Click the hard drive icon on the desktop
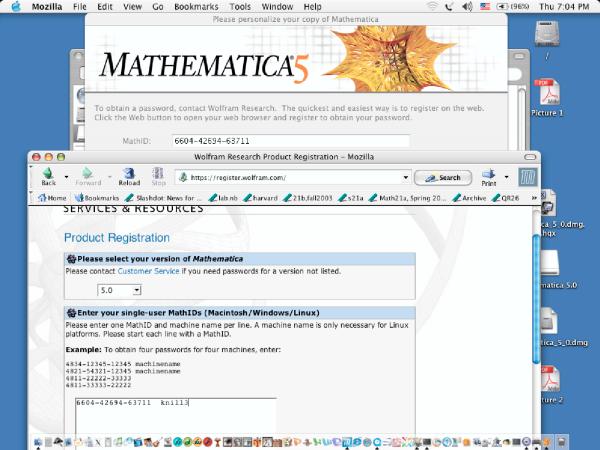The width and height of the screenshot is (600, 450). point(547,36)
